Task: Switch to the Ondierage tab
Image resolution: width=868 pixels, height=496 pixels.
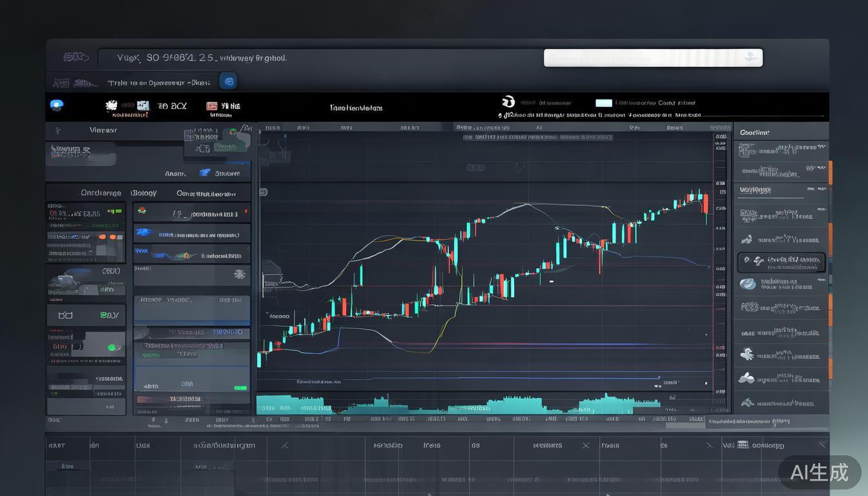Action: click(100, 193)
